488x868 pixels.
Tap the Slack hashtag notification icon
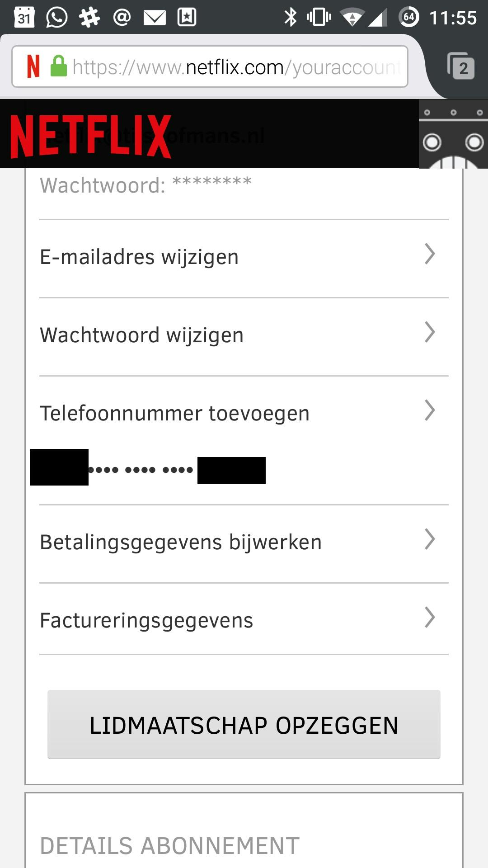click(89, 18)
